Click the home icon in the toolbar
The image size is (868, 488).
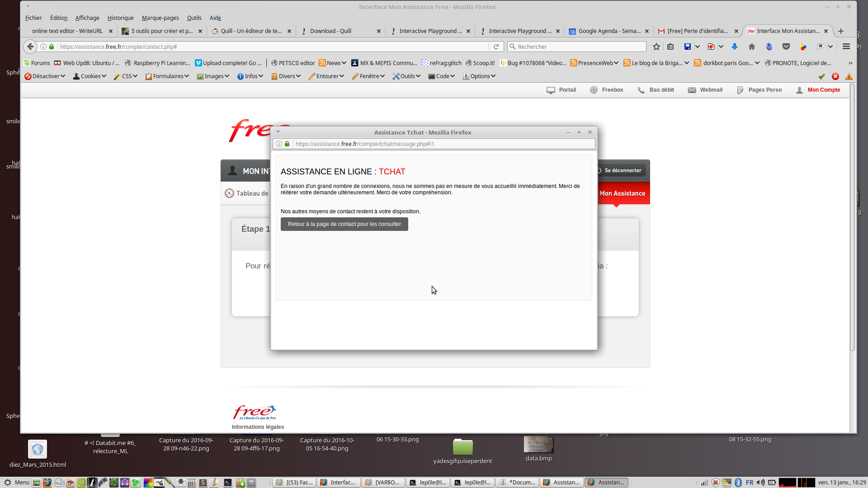coord(752,47)
